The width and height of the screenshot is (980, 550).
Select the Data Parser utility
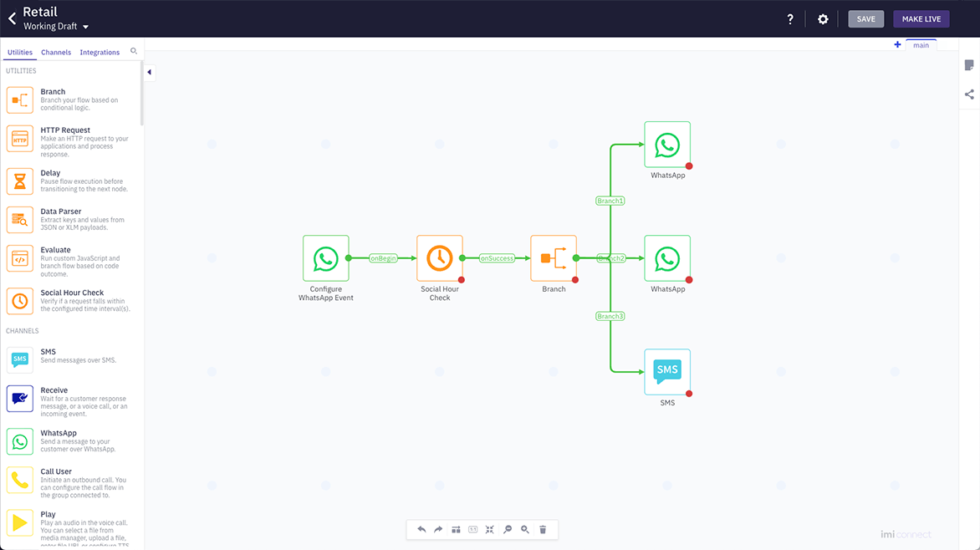[70, 219]
